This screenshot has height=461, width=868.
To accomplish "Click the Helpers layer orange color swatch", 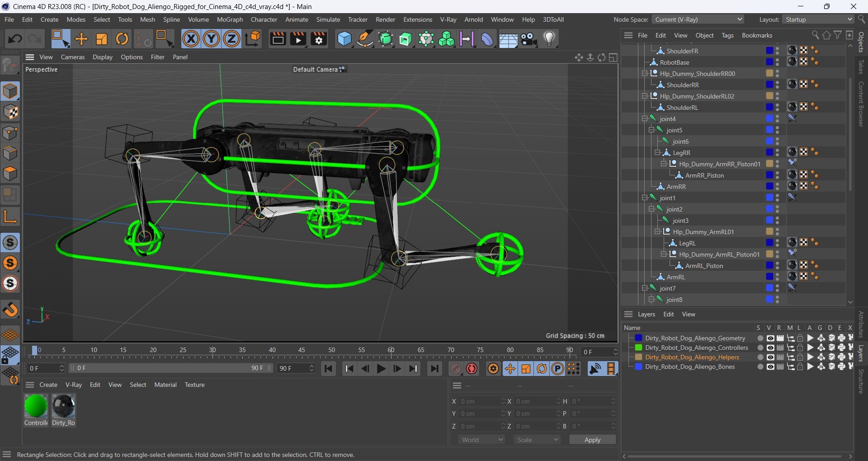I will click(638, 357).
